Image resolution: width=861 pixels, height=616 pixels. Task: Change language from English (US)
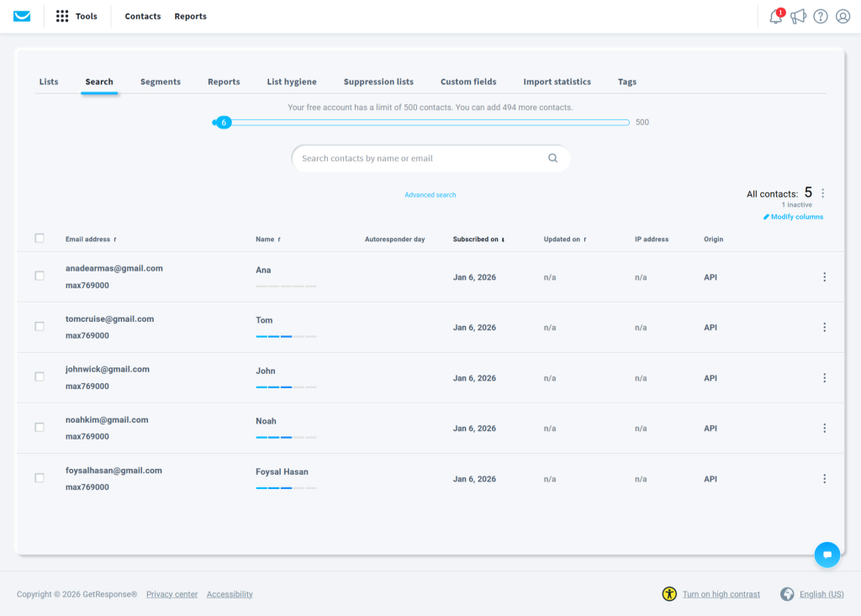click(x=821, y=594)
